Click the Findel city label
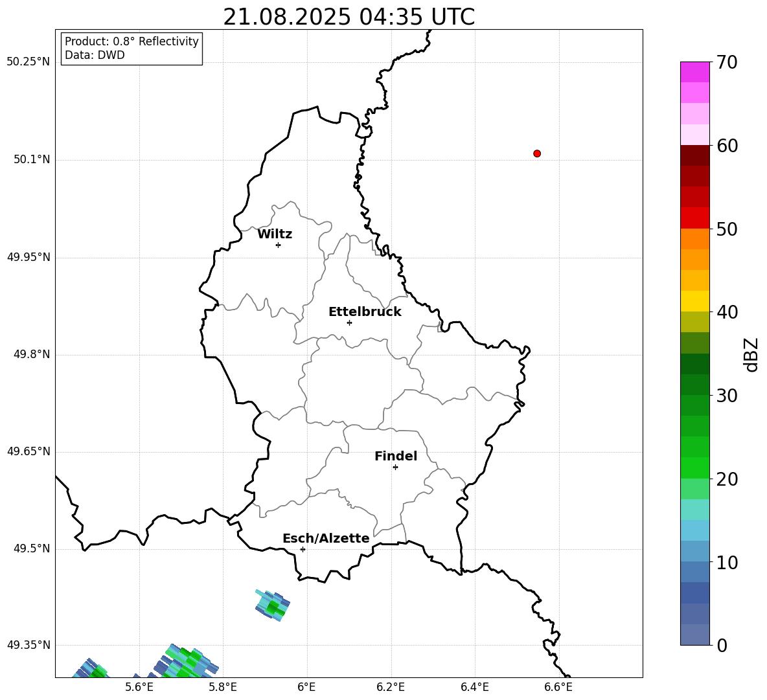This screenshot has height=700, width=767. (396, 456)
